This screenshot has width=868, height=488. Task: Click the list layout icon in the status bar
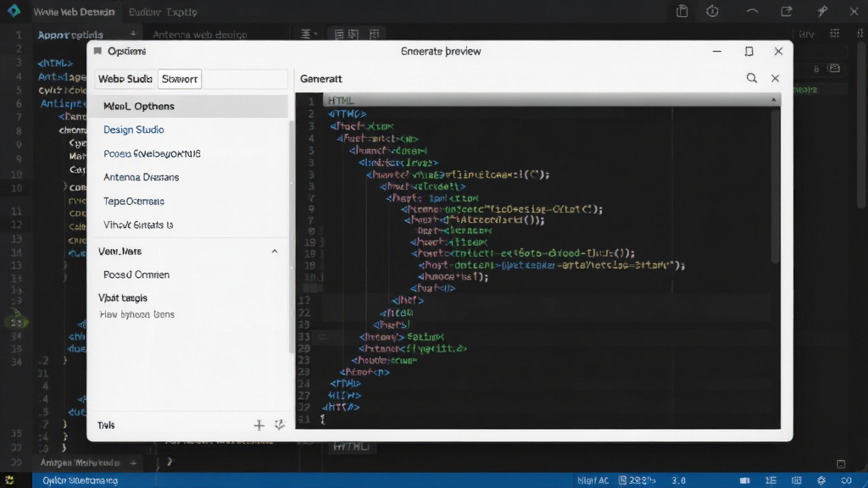click(771, 480)
